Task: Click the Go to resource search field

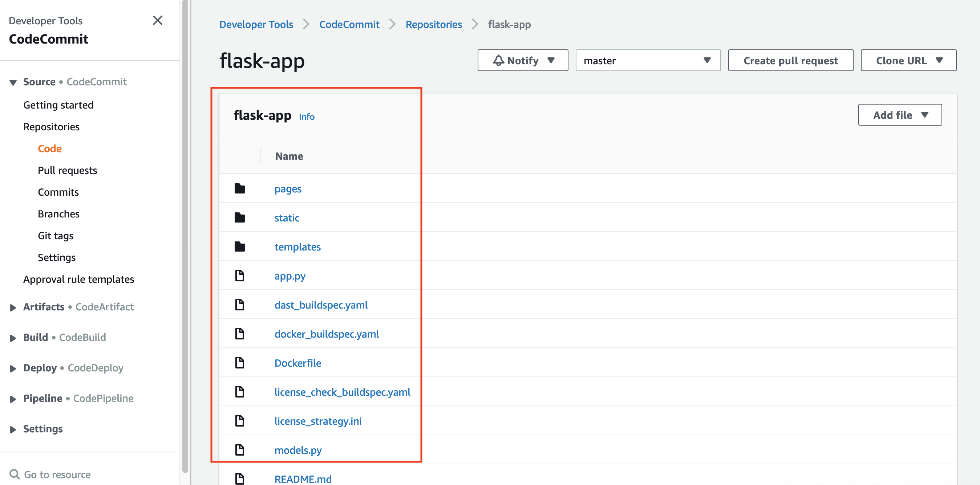Action: tap(57, 474)
